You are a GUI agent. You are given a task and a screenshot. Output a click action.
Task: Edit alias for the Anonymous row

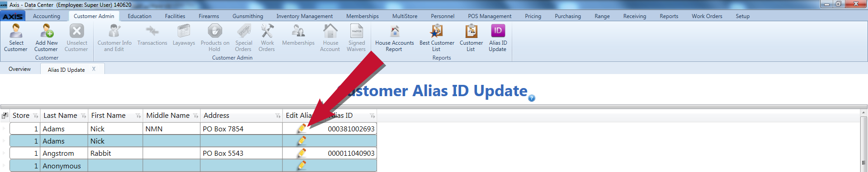pos(302,165)
